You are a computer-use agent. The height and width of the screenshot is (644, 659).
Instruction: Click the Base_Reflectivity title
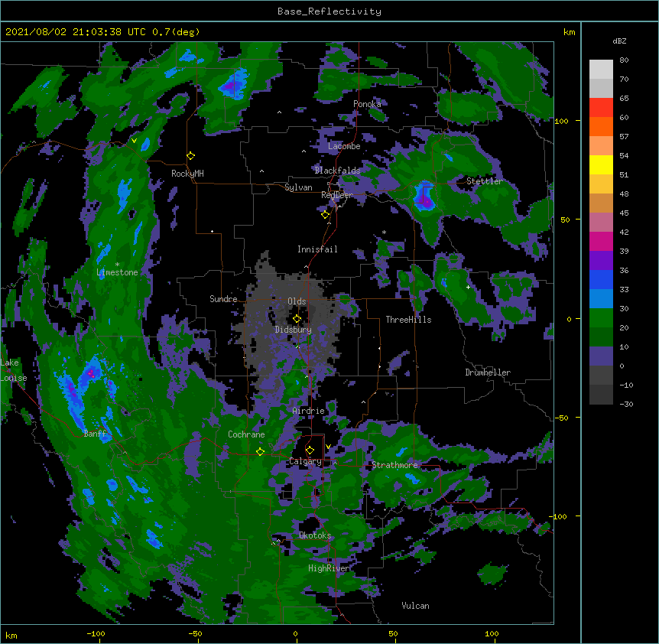click(x=329, y=11)
